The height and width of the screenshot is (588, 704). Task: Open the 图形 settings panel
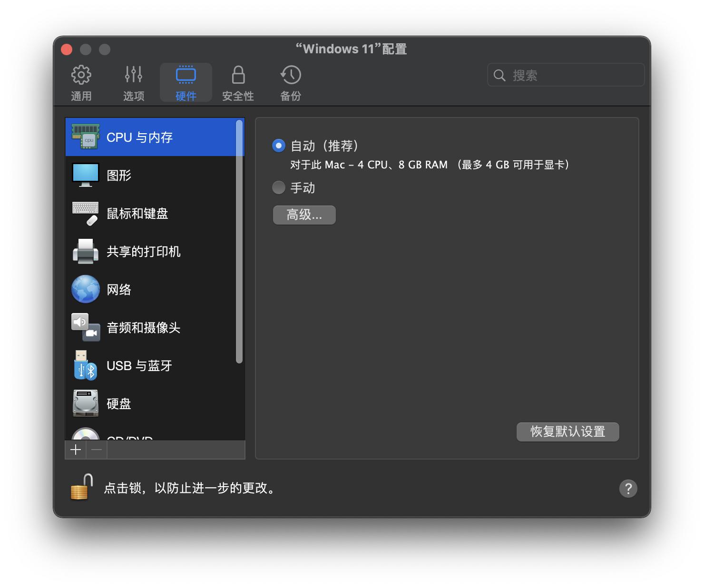118,175
